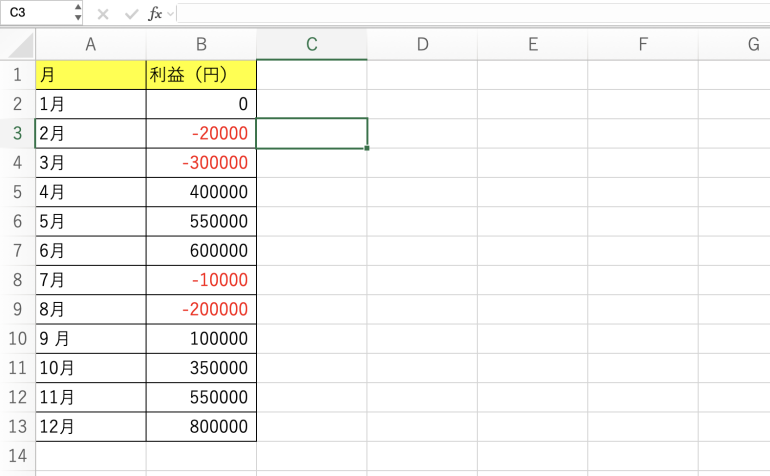This screenshot has height=476, width=770.
Task: Select row 2 header
Action: pyautogui.click(x=18, y=104)
